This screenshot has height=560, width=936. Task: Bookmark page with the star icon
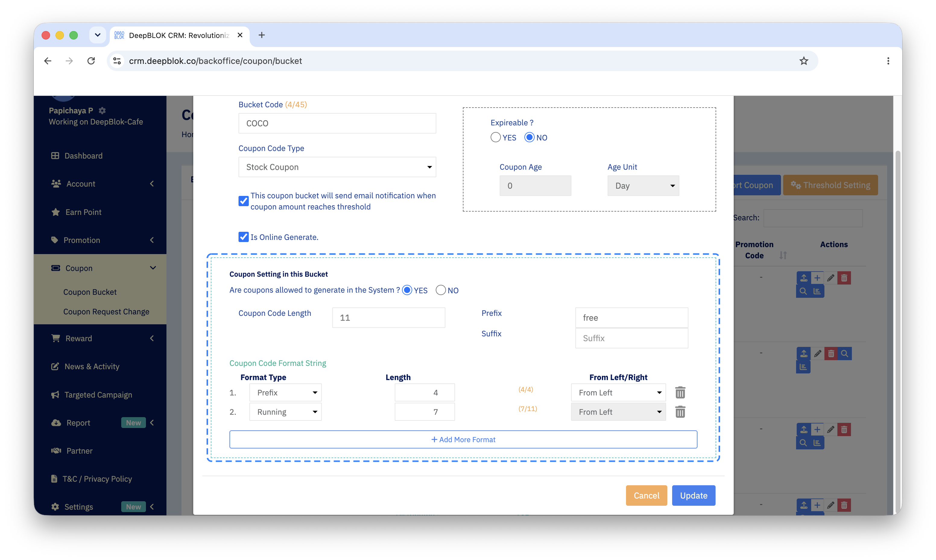[804, 61]
